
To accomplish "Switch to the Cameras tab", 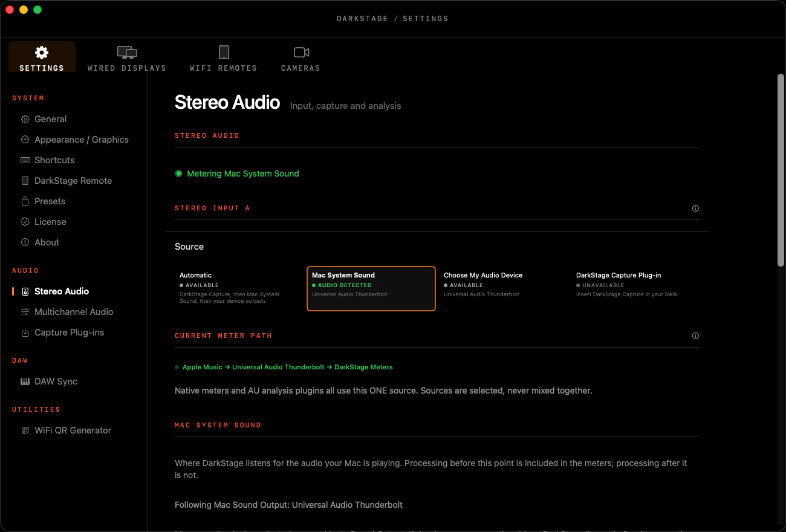I will [300, 58].
